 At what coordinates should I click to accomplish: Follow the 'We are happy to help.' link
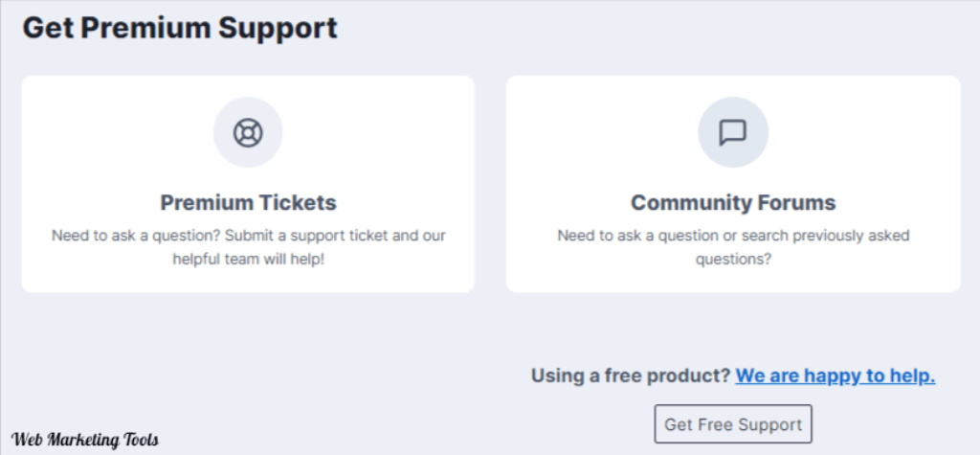click(x=835, y=375)
